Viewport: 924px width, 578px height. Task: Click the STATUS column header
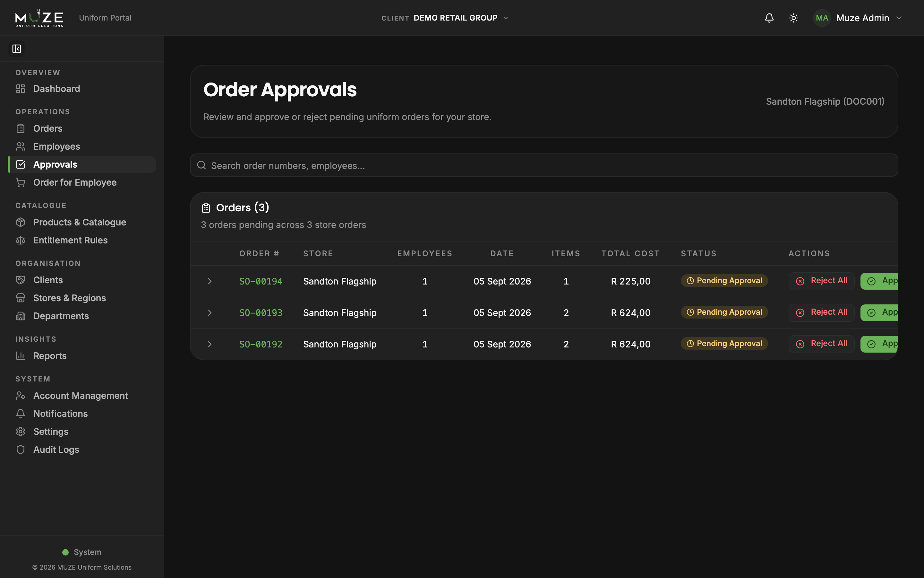click(x=699, y=253)
